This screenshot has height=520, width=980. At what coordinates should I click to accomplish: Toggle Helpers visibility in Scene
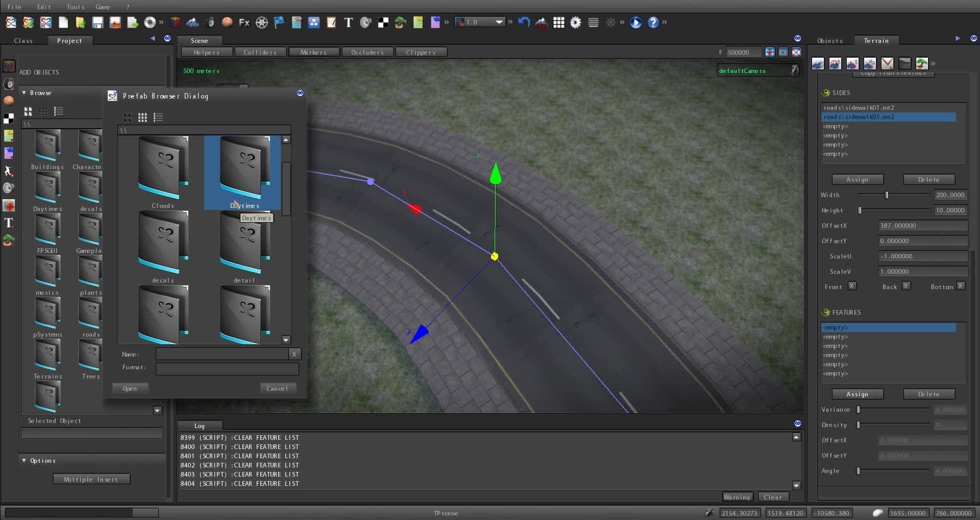pyautogui.click(x=207, y=52)
